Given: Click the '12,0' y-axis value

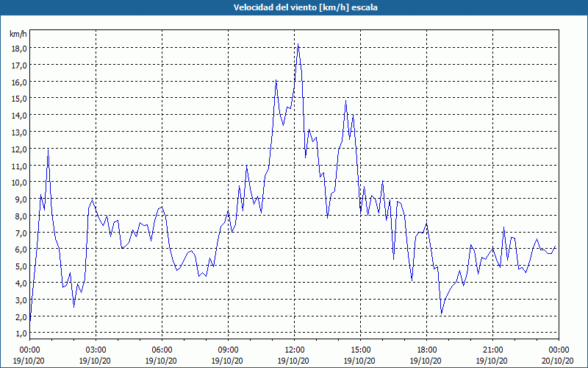Looking at the screenshot, I should (x=20, y=149).
